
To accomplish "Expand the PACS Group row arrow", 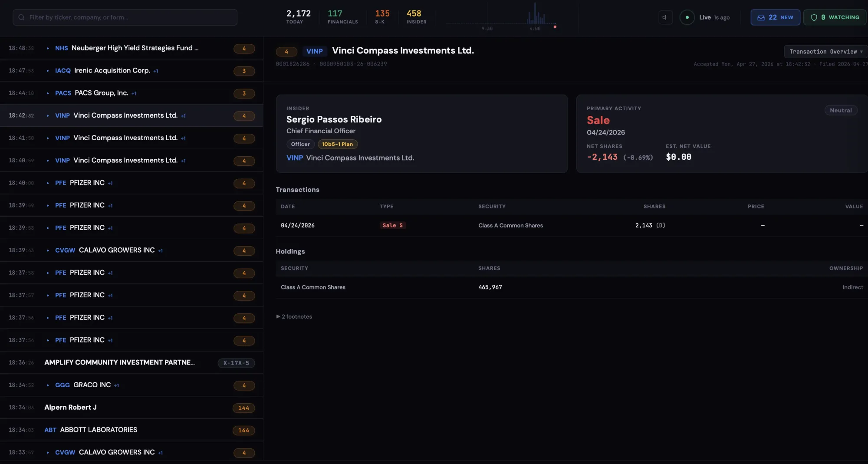I will [48, 93].
